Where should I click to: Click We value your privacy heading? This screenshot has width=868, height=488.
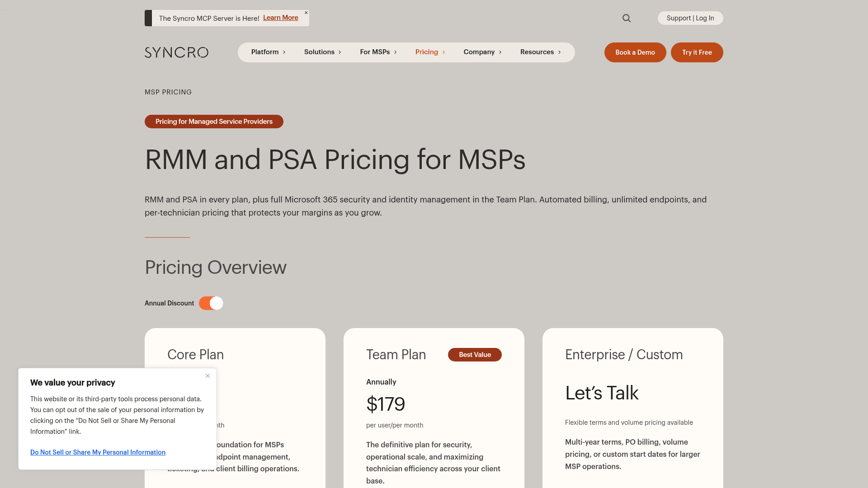coord(72,383)
